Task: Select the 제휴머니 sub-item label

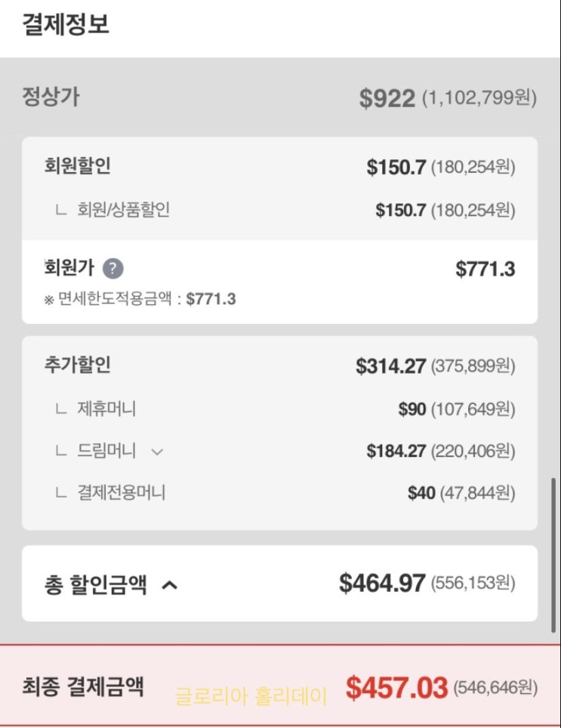Action: click(106, 409)
